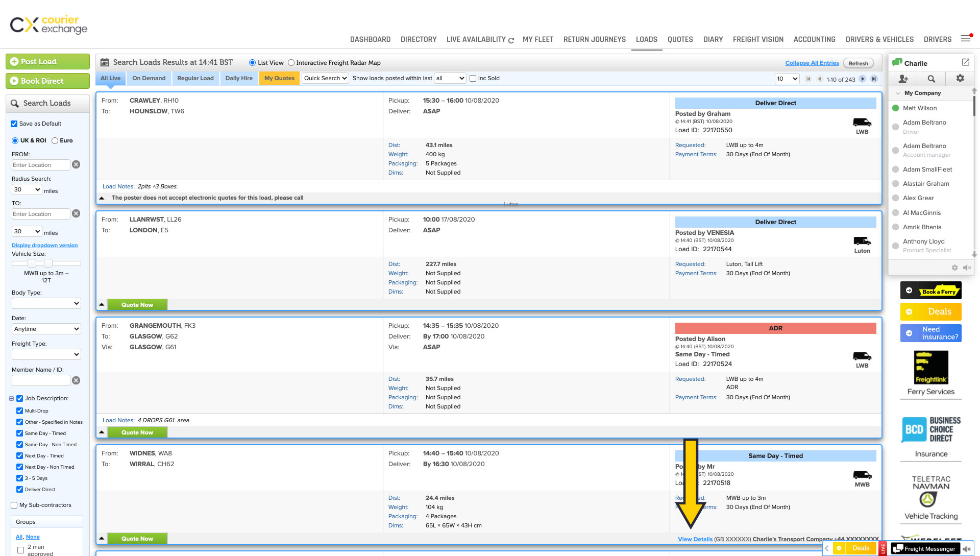Clear the TO location field with the X icon
The height and width of the screenshot is (556, 980).
click(x=76, y=213)
